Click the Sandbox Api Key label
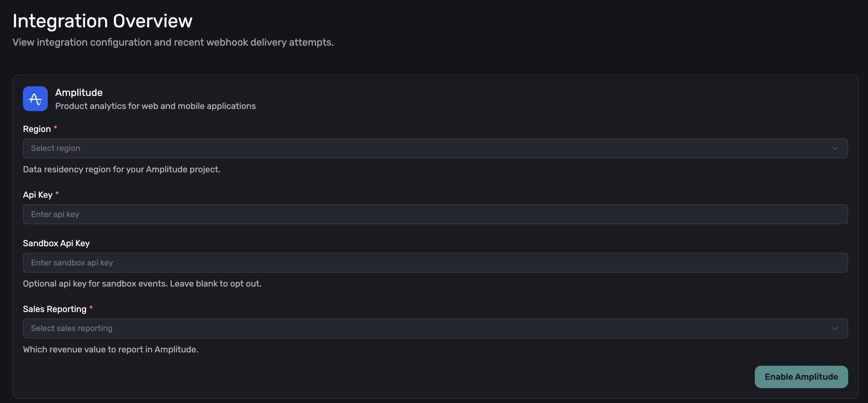Screen dimensions: 868x403 56,243
